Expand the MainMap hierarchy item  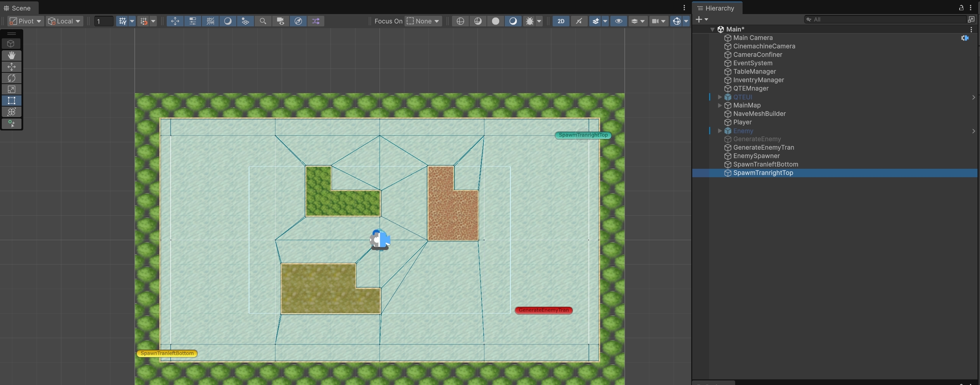coord(719,105)
